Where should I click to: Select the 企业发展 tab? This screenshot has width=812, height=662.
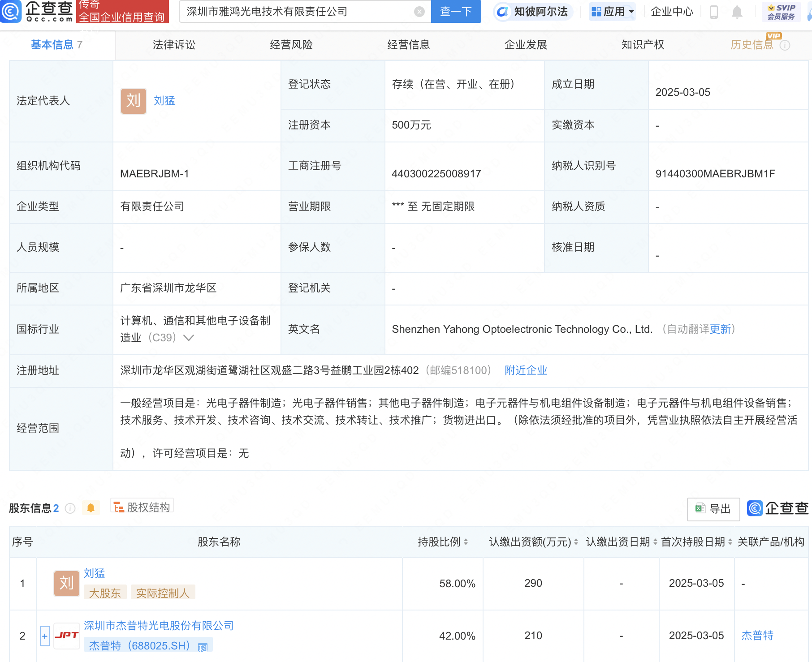[x=526, y=45]
